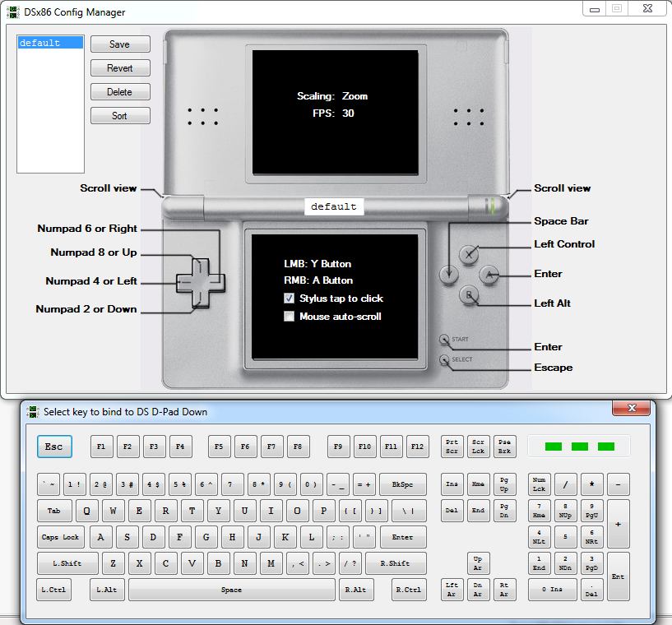Click the Escape binding label
The width and height of the screenshot is (672, 625).
(x=554, y=368)
